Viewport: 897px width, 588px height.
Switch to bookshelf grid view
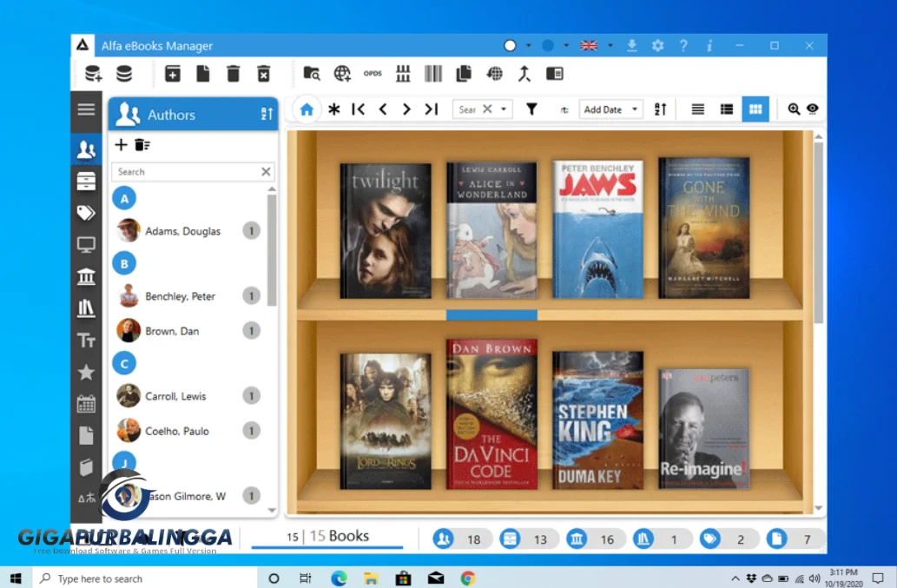click(755, 109)
